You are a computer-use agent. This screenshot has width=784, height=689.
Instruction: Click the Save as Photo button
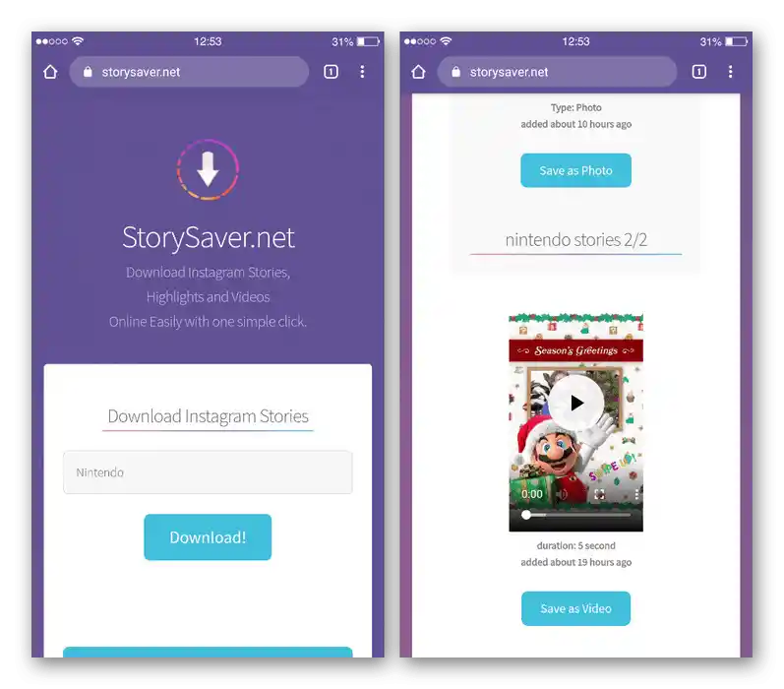click(576, 170)
